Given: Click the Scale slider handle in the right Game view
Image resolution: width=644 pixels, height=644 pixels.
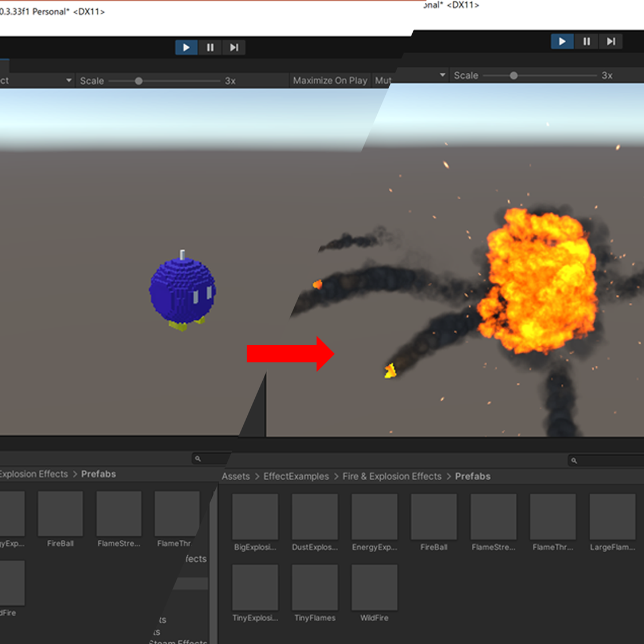Looking at the screenshot, I should coord(513,76).
